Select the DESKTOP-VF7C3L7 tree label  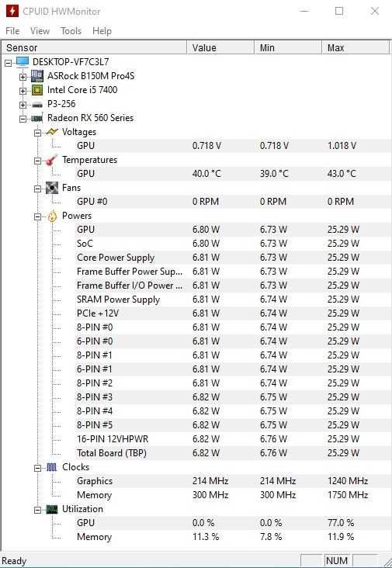71,62
